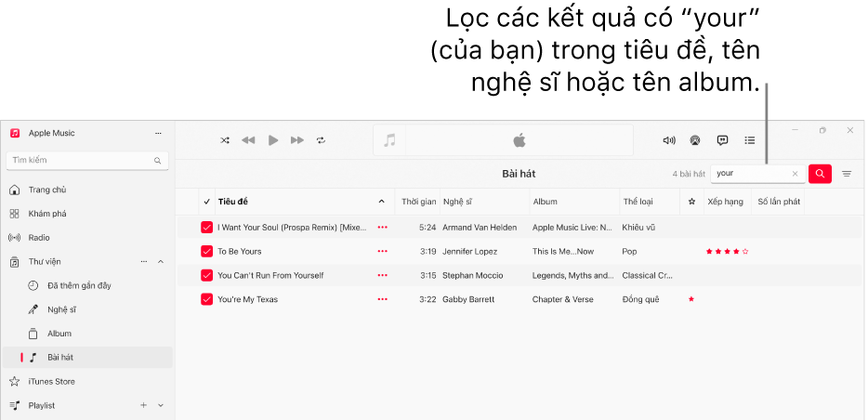
Task: Open Khám phá section
Action: (47, 214)
